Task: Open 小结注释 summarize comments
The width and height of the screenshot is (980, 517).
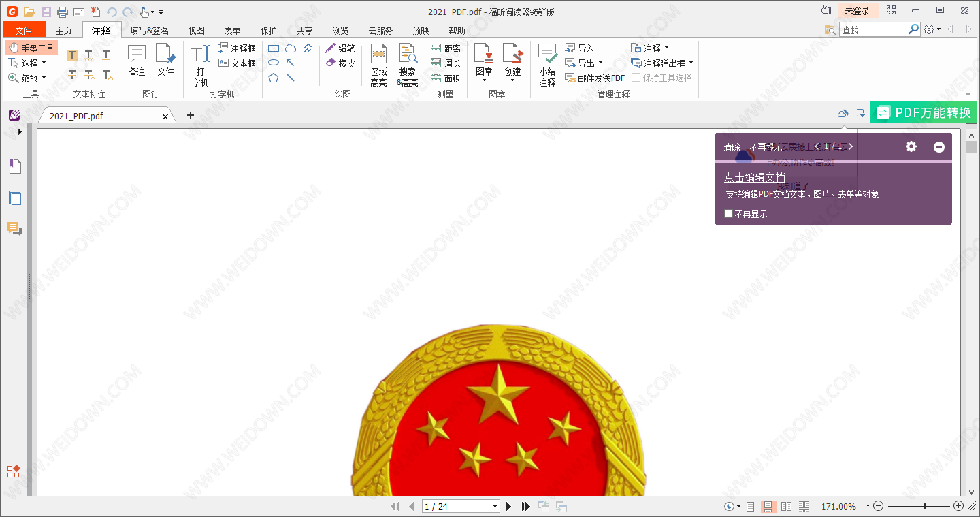Action: (x=548, y=66)
